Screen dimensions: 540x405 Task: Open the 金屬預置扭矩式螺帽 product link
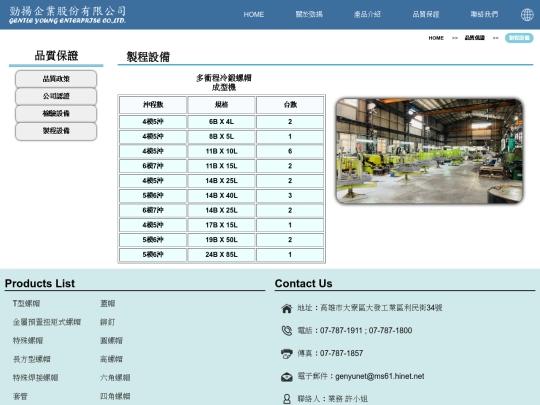coord(47,322)
